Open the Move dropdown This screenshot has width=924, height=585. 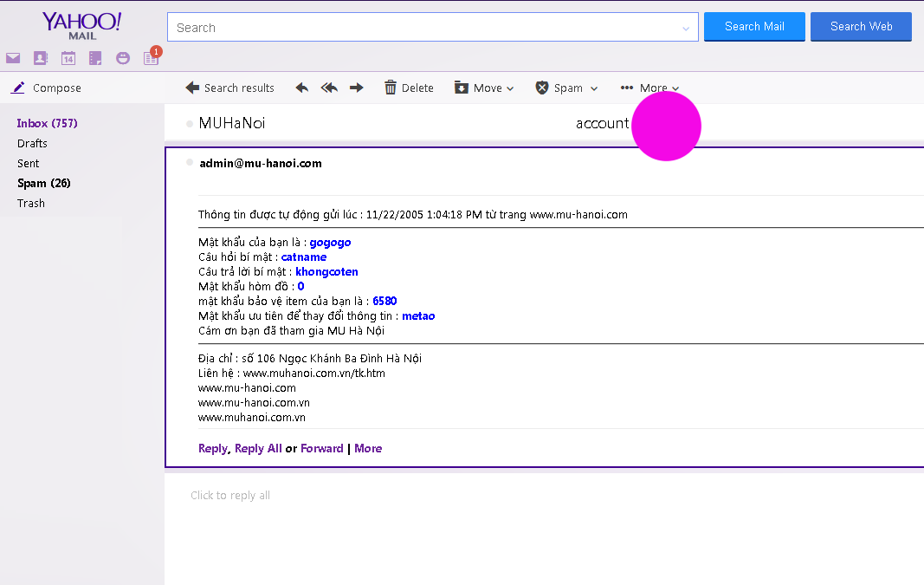click(x=484, y=88)
